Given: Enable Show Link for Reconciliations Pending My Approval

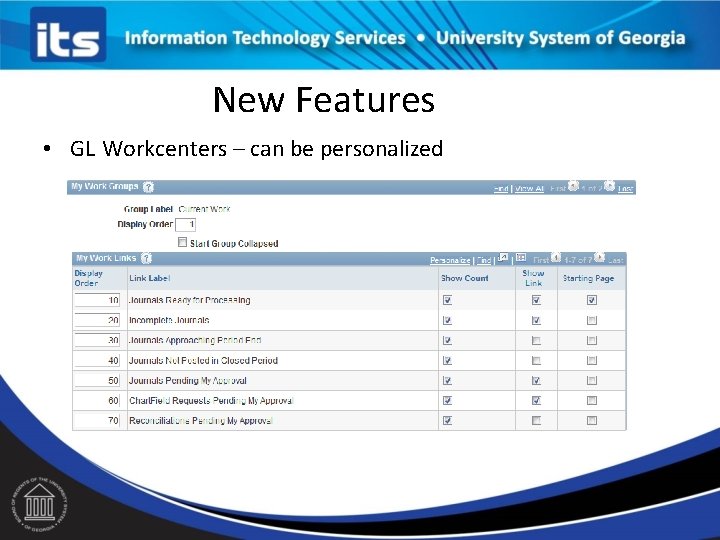Looking at the screenshot, I should [x=536, y=420].
